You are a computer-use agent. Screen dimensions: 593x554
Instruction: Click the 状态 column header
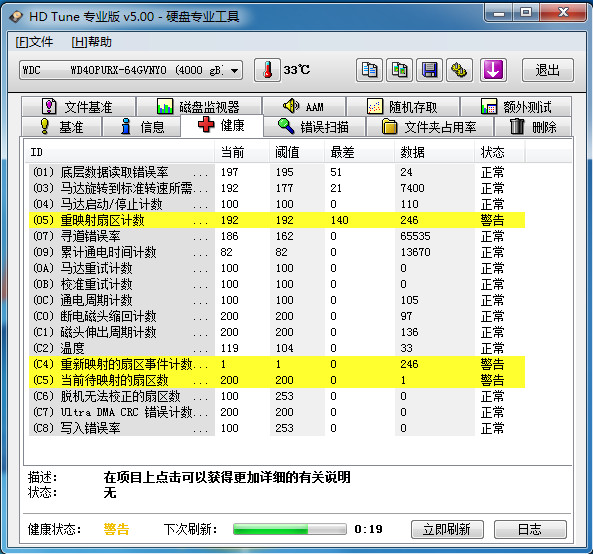pos(500,152)
